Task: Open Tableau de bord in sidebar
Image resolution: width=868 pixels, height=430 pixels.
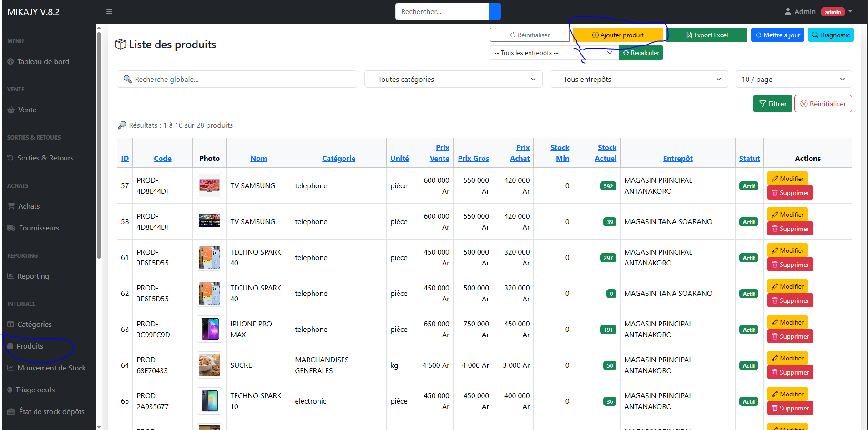Action: coord(43,61)
